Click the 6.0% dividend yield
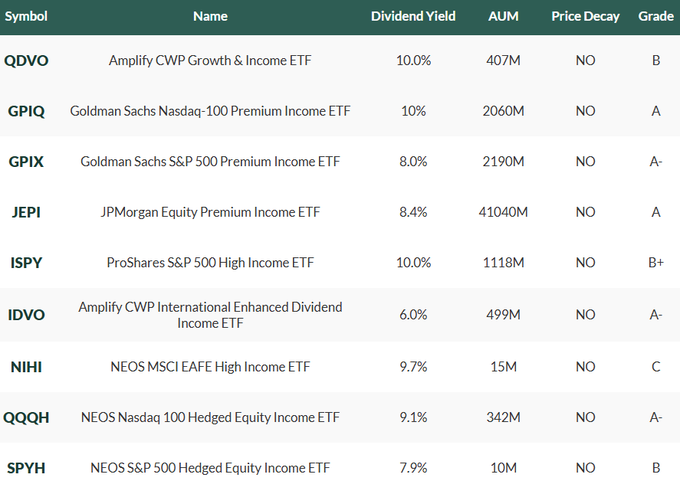The image size is (680, 494). point(413,315)
